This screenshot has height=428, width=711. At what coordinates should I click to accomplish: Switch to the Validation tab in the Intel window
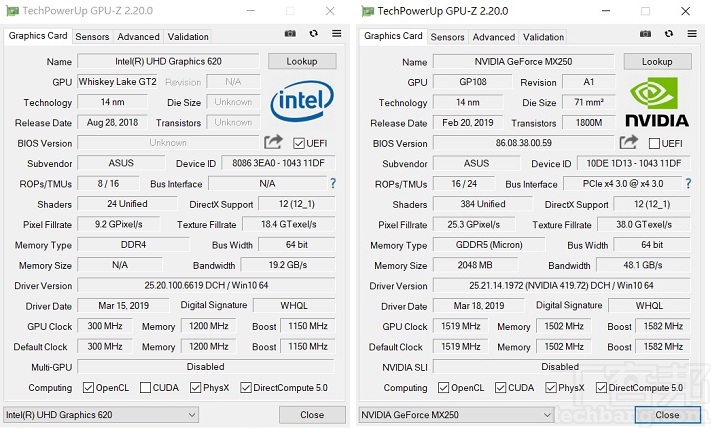(x=188, y=37)
